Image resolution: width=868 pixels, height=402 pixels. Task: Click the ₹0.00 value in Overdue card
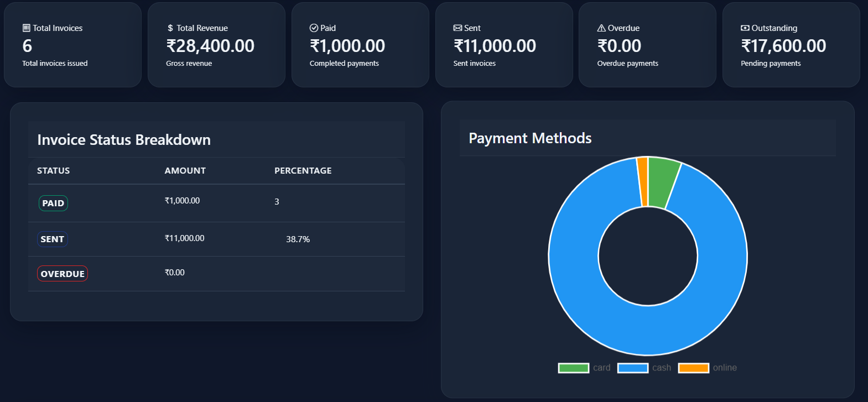[619, 46]
